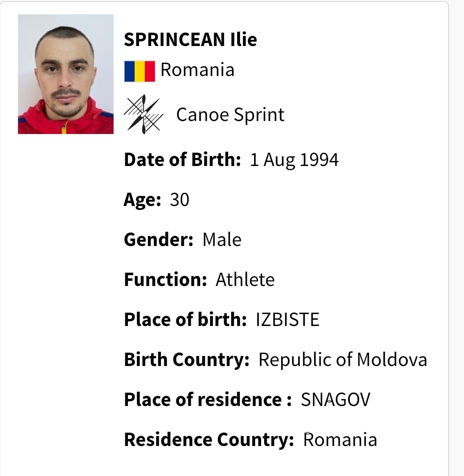Click Residence Country value Romania
The image size is (464, 476).
(x=340, y=440)
